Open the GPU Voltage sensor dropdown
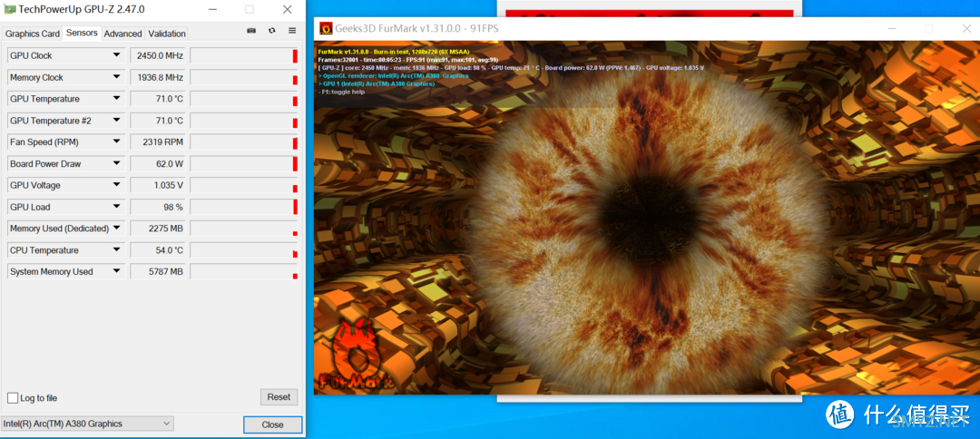 click(116, 185)
